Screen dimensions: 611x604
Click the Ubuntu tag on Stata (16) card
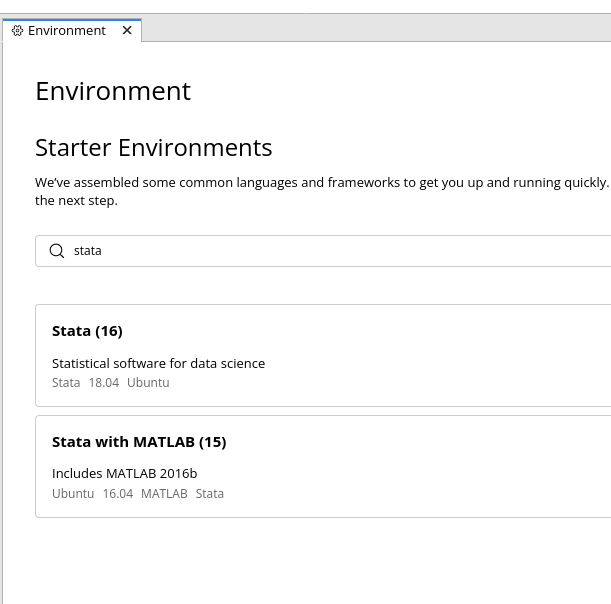(x=148, y=383)
